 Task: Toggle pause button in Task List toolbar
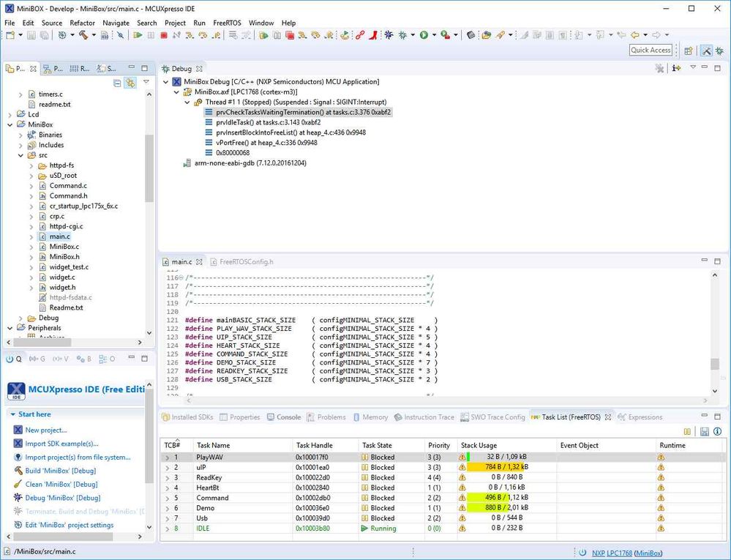pyautogui.click(x=687, y=431)
